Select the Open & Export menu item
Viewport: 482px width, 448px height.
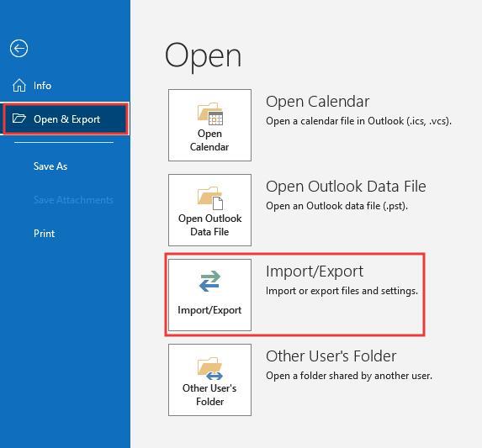[x=65, y=119]
